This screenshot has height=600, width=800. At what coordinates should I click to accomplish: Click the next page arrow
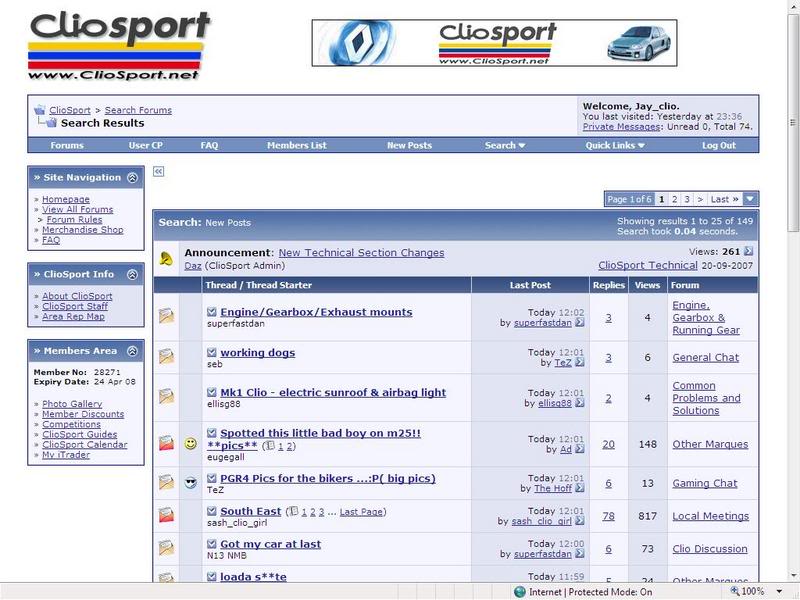point(700,199)
